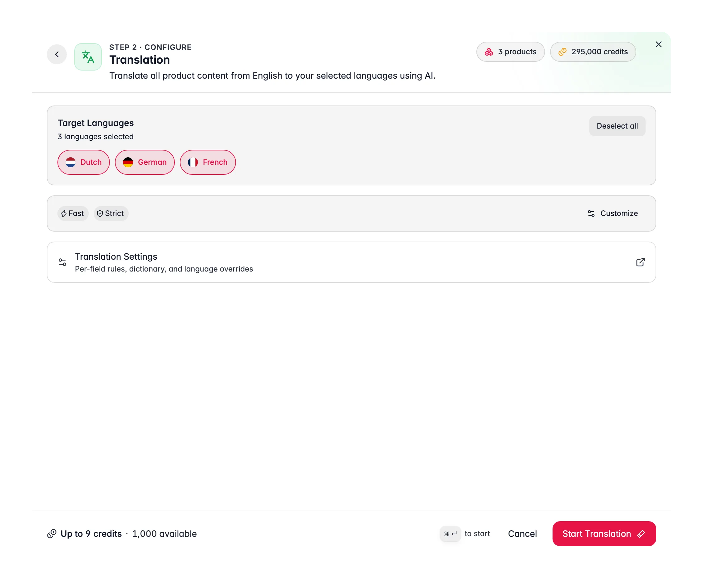Viewport: 703px width, 588px height.
Task: Click 'Target Languages' heading
Action: click(x=96, y=123)
